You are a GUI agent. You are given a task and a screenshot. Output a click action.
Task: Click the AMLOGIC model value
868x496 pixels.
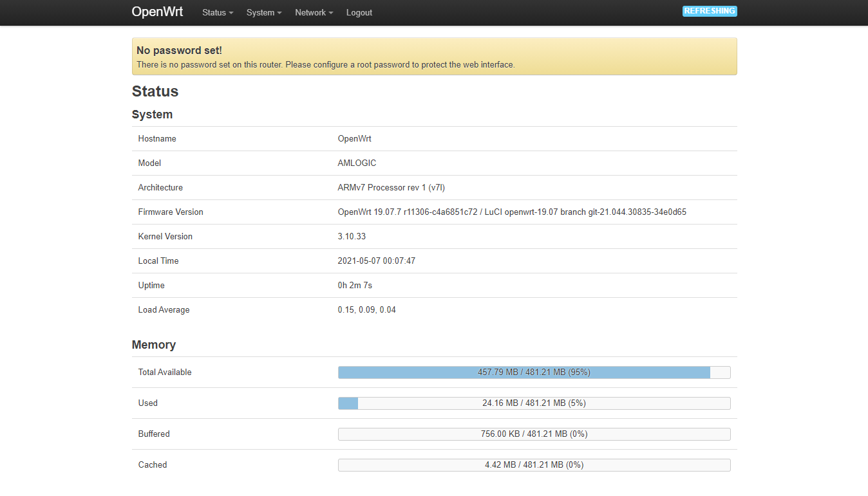357,163
